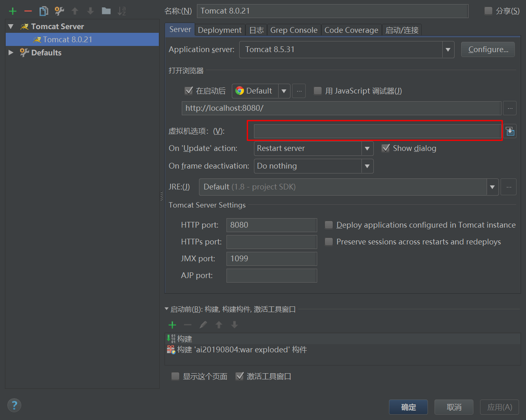Open the browser chooser ellipsis next to Default

coord(299,91)
